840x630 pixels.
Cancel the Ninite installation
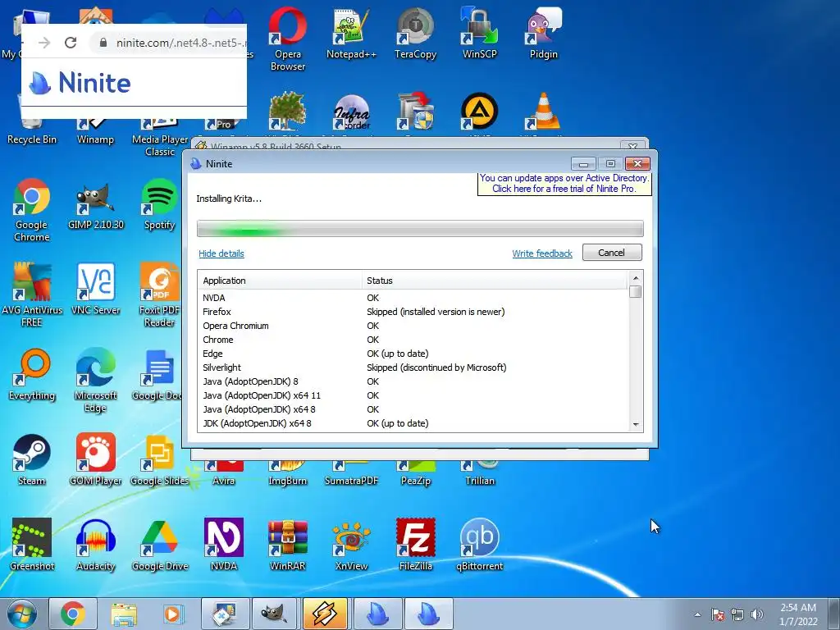[x=612, y=253]
